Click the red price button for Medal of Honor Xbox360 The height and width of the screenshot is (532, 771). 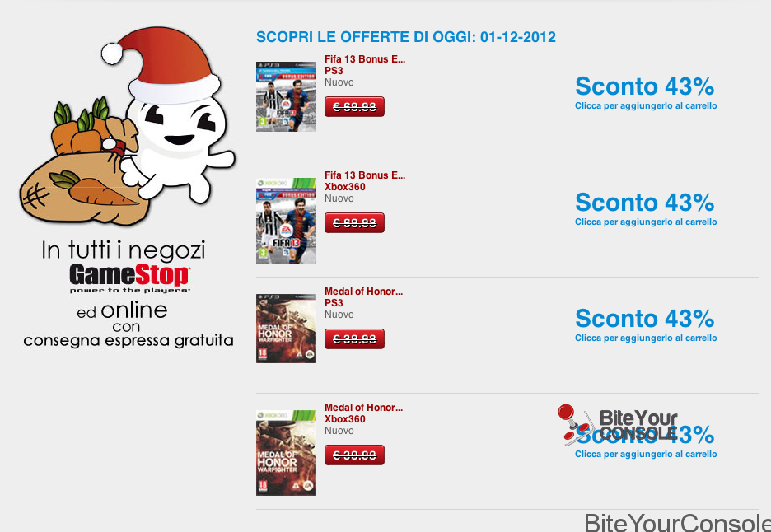(354, 455)
